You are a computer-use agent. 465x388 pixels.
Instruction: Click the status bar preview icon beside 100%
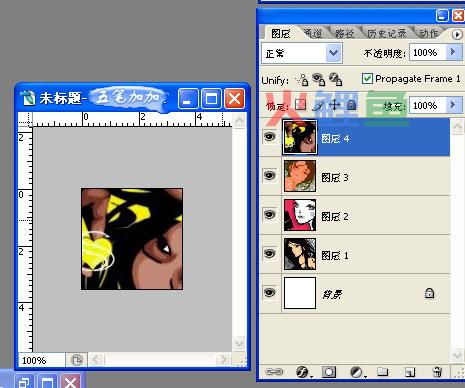tap(76, 360)
